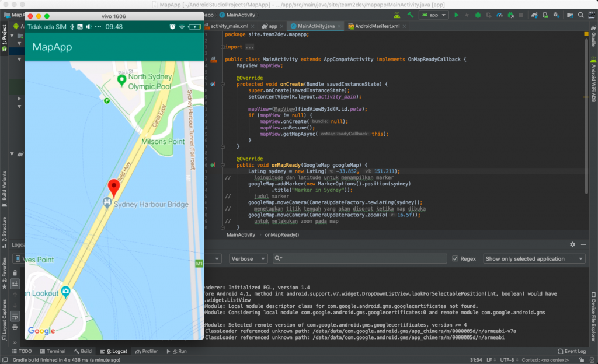Click the Apply Changes lightning icon

click(467, 15)
